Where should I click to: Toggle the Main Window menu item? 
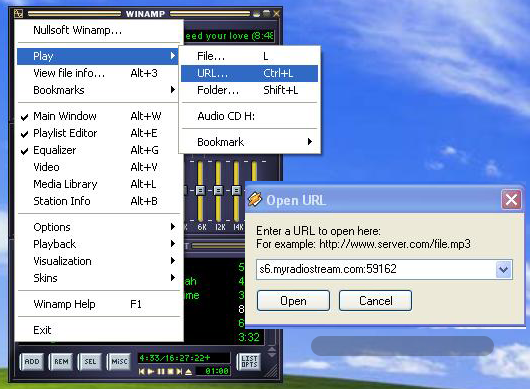point(98,116)
